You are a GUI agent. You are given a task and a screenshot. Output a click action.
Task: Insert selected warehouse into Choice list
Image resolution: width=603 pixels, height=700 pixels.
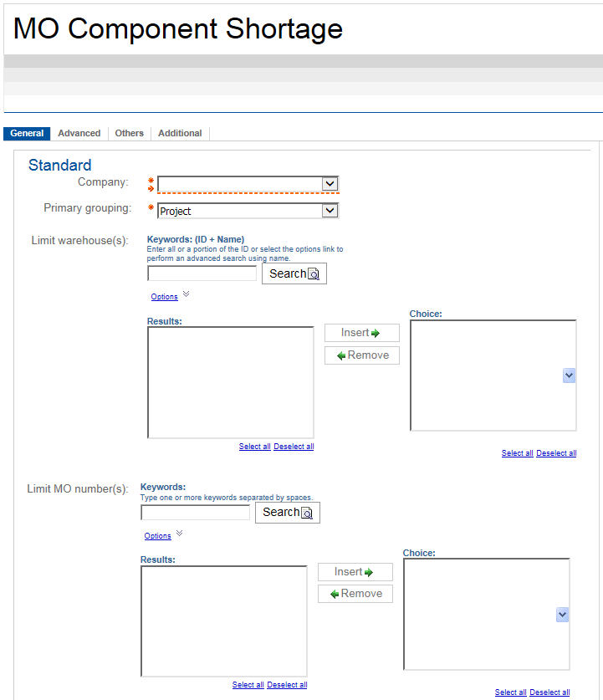(361, 333)
